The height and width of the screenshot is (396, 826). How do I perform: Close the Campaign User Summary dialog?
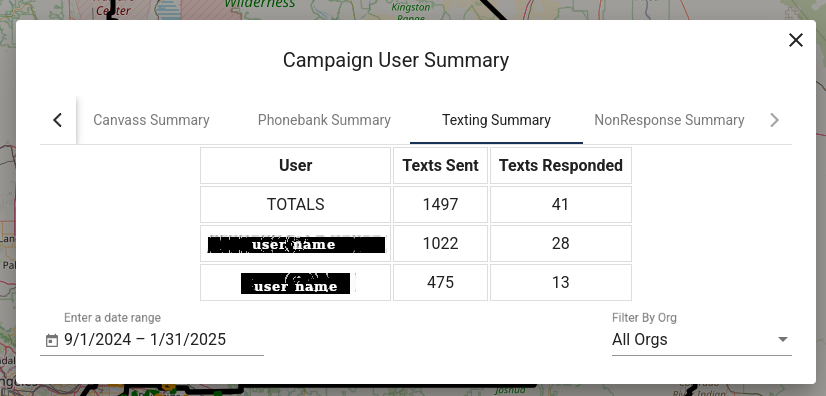coord(795,40)
